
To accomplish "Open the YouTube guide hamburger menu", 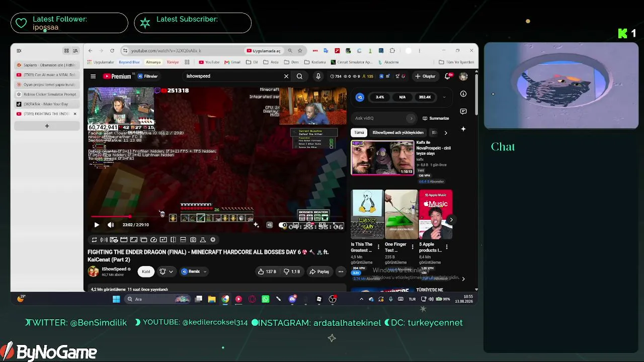I will pos(93,76).
